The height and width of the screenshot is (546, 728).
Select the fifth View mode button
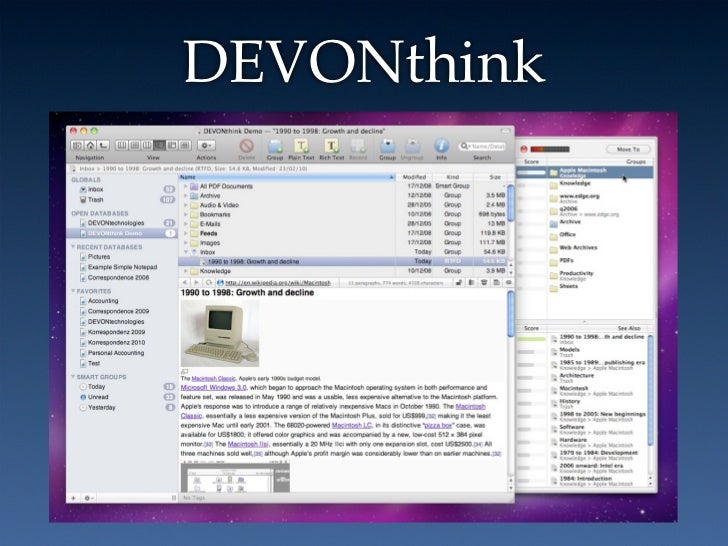coord(172,145)
